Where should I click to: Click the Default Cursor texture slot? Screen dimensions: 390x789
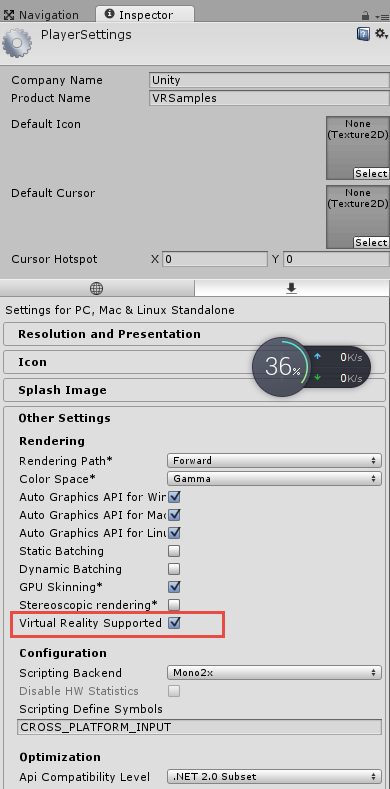(358, 217)
